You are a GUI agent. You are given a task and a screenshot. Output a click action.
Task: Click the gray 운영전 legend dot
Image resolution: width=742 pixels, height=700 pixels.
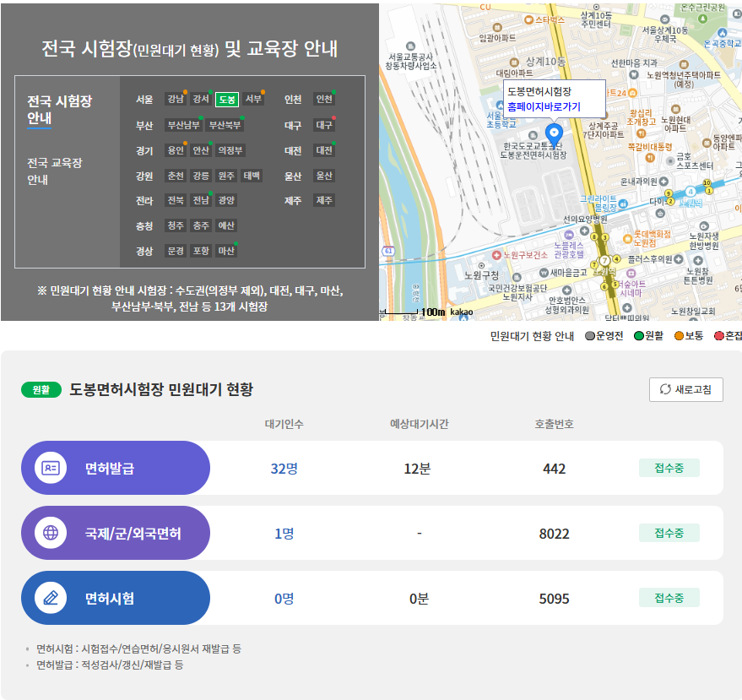[591, 335]
